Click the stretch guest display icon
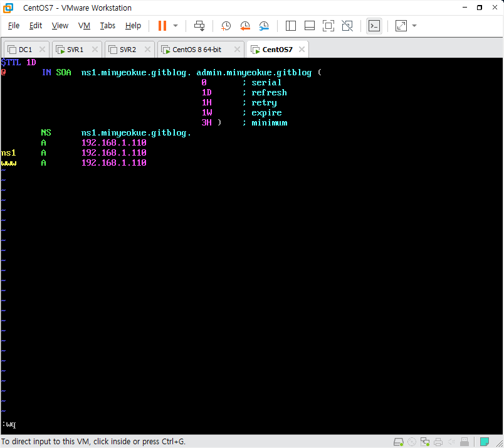The width and height of the screenshot is (504, 448). pos(401,26)
